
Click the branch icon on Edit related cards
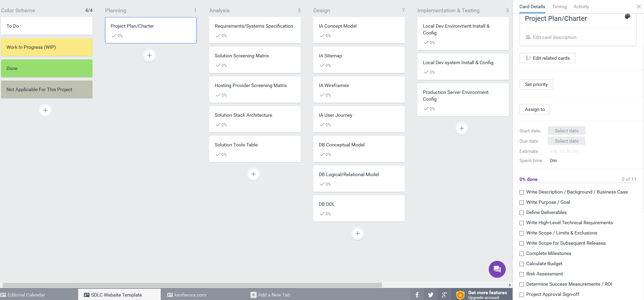528,58
